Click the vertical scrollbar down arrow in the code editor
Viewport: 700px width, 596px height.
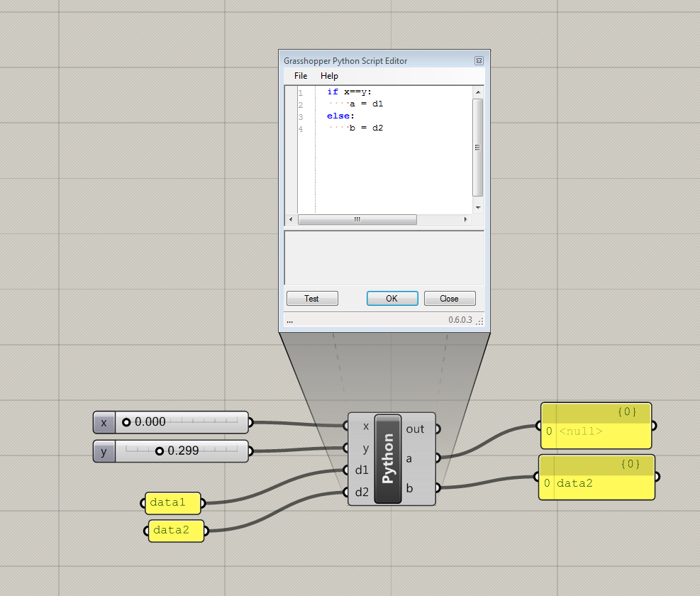coord(478,208)
